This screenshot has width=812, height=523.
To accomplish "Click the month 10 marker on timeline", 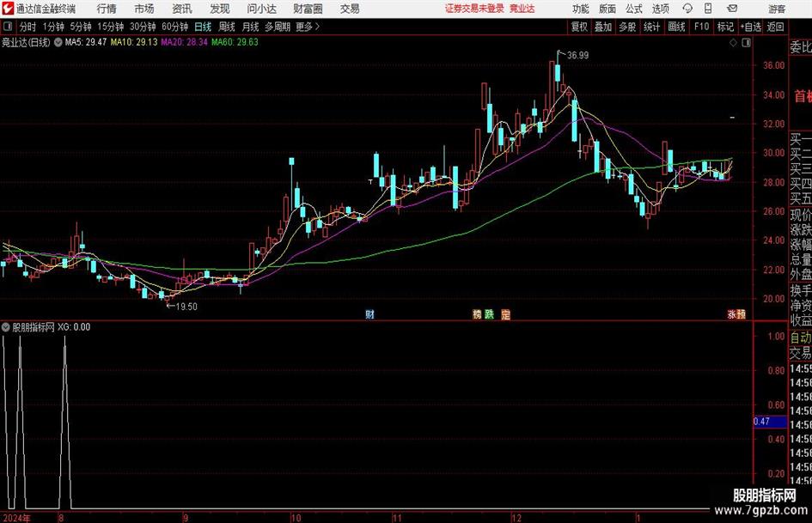I will pyautogui.click(x=296, y=518).
